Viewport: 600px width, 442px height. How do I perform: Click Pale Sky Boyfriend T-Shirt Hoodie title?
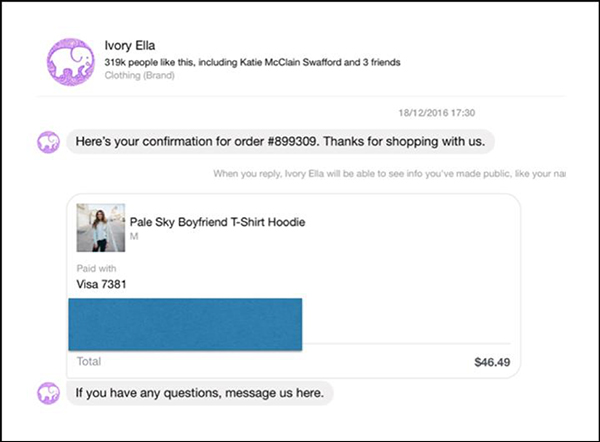(217, 222)
